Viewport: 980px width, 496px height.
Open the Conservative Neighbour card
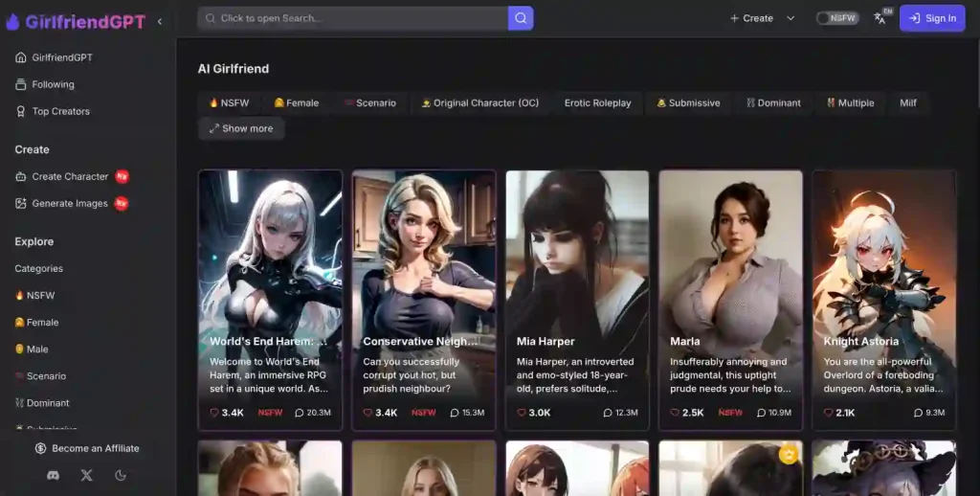pos(424,301)
